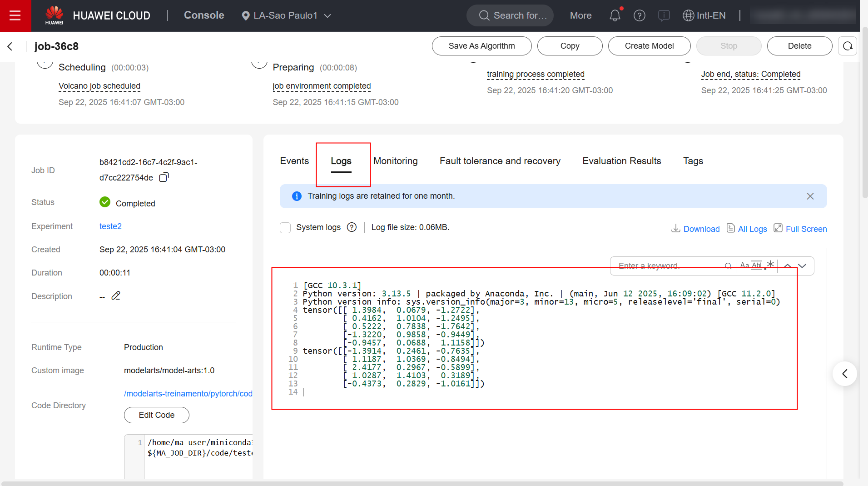
Task: Switch to the Events tab
Action: [x=294, y=161]
